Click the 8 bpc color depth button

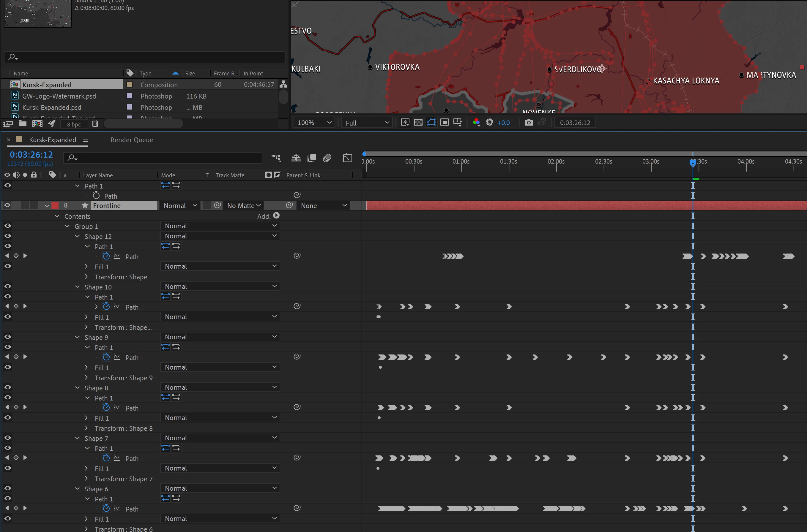tap(74, 124)
